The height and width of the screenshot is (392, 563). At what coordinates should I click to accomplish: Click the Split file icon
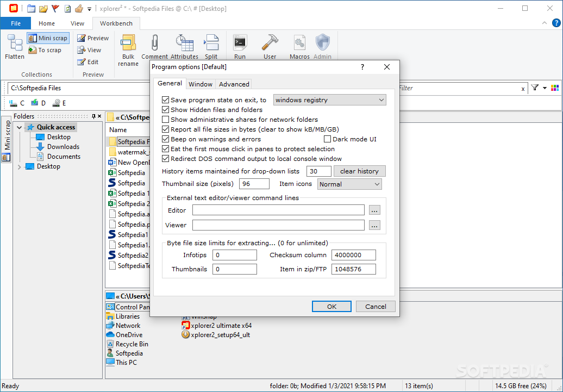click(211, 43)
